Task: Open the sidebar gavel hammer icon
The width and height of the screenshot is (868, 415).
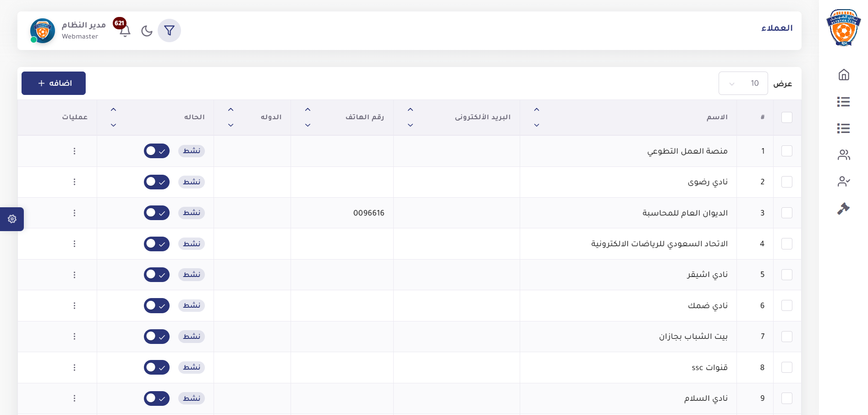Action: [x=843, y=209]
